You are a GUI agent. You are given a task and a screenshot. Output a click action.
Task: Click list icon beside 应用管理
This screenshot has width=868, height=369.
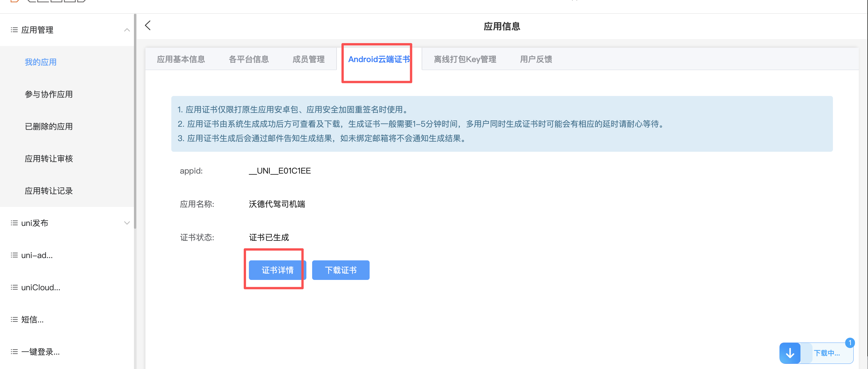coord(14,30)
